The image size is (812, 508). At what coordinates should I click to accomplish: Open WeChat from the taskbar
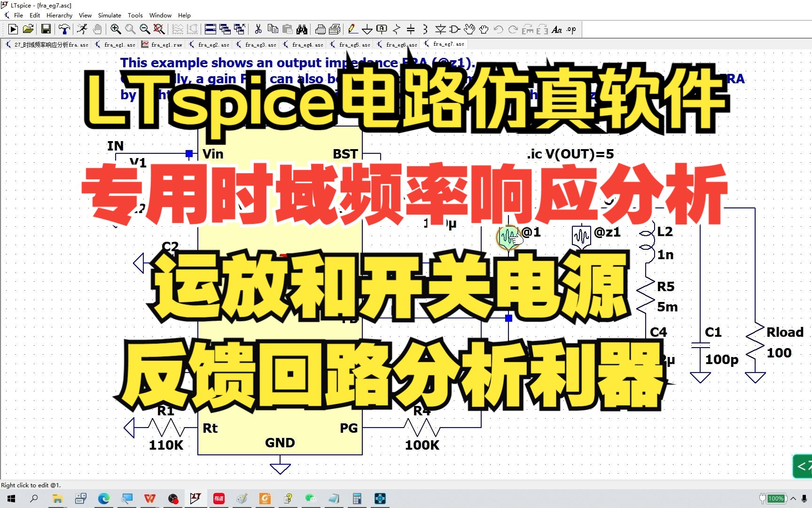311,499
